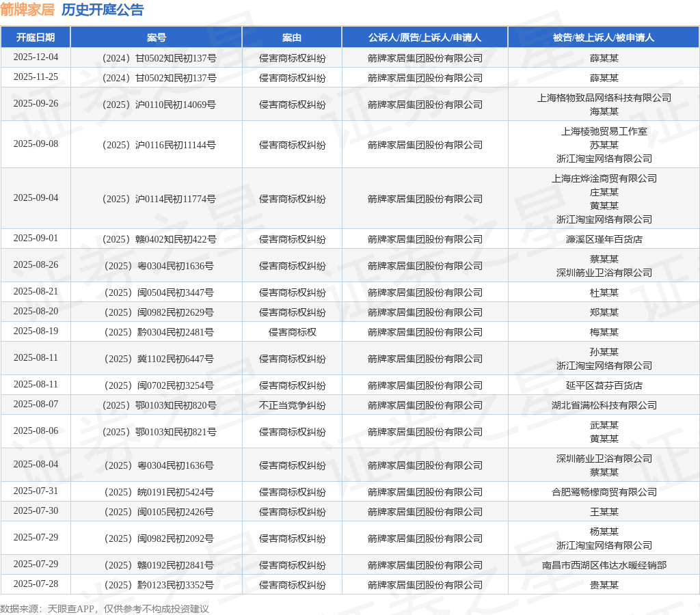Click defendant name 海某某
The width and height of the screenshot is (700, 615).
tap(604, 111)
